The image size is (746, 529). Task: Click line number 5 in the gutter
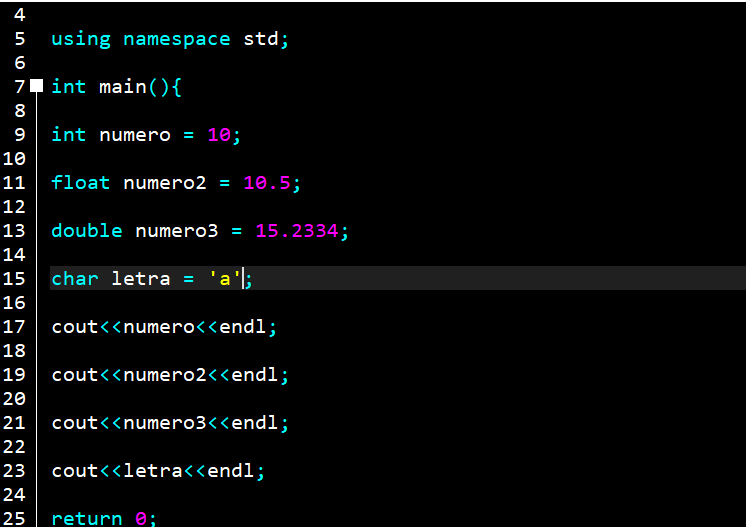(x=19, y=39)
